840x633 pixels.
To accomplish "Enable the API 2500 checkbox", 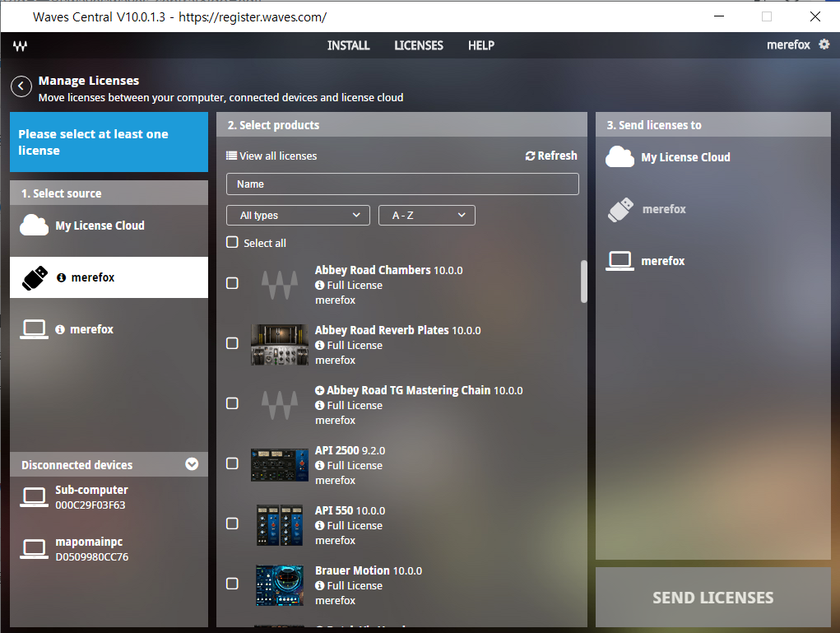I will pyautogui.click(x=232, y=463).
